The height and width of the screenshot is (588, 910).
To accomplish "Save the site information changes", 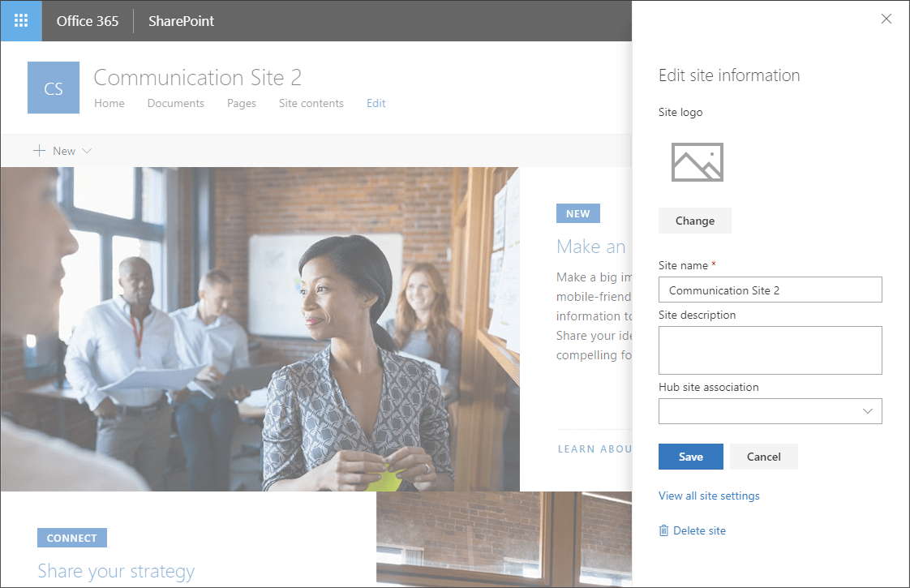I will pyautogui.click(x=690, y=456).
